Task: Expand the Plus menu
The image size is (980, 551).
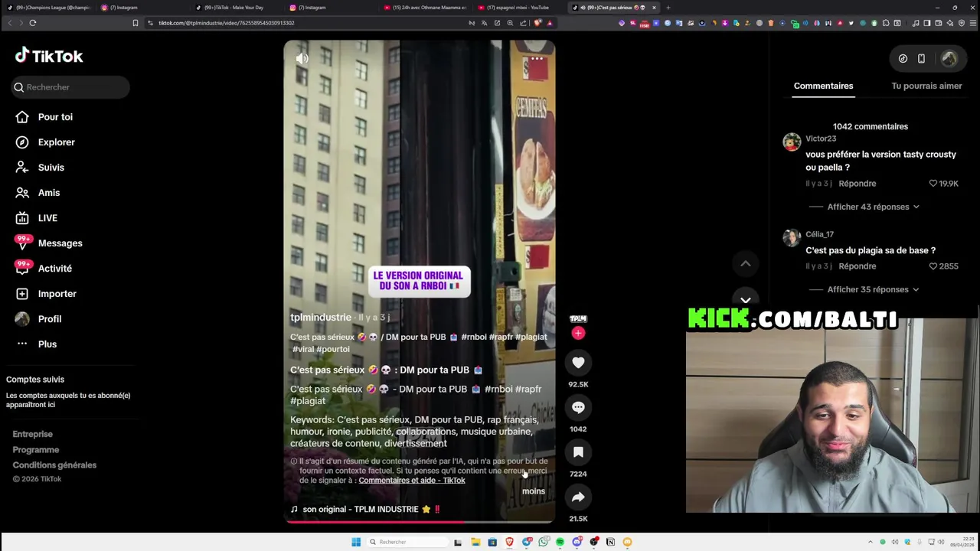Action: click(37, 344)
